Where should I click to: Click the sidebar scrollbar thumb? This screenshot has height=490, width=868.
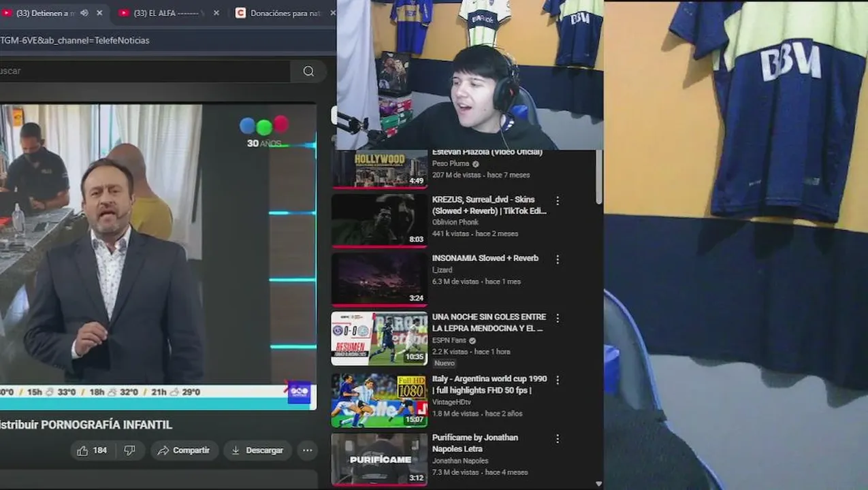[x=599, y=177]
